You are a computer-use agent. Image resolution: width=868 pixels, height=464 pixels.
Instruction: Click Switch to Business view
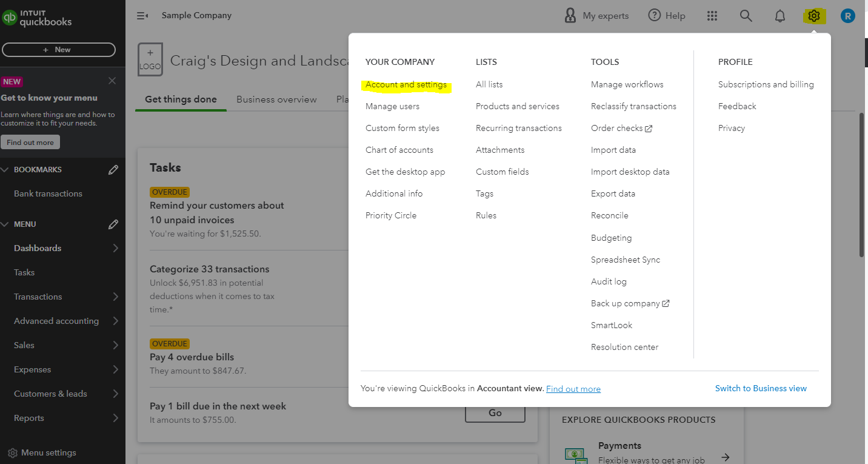tap(761, 388)
